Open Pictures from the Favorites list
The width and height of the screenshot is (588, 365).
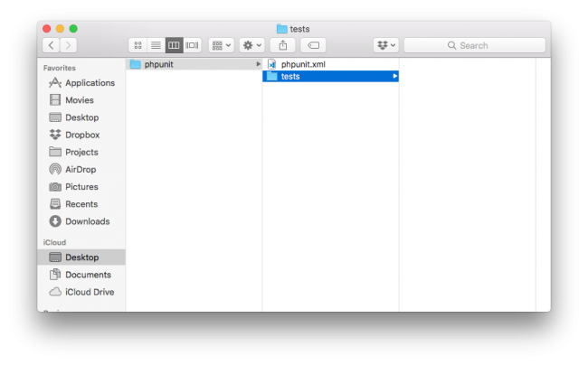point(81,187)
